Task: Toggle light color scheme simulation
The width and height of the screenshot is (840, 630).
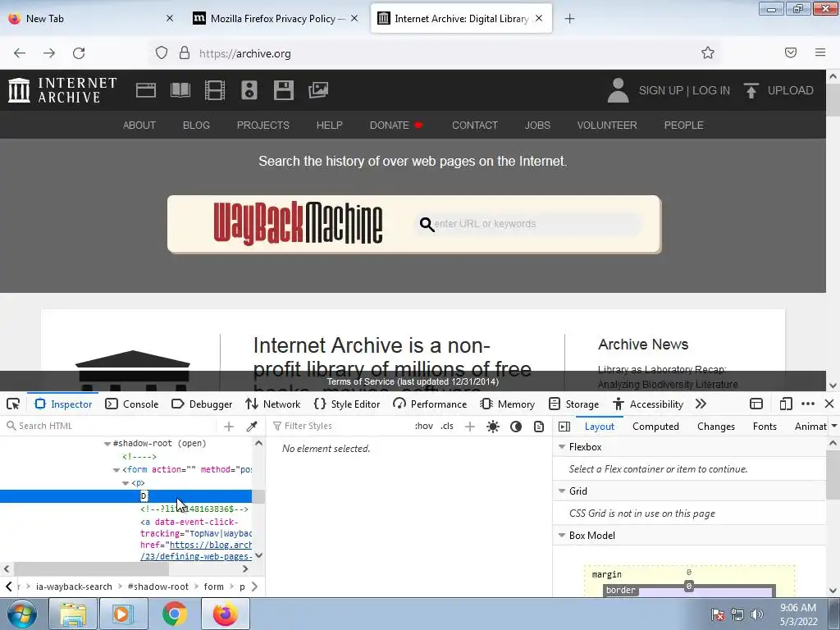Action: click(x=493, y=427)
